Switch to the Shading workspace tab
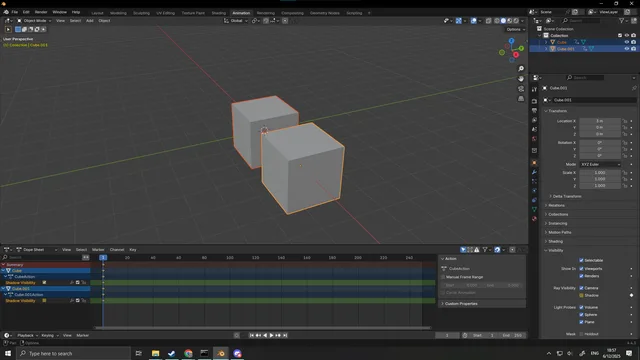The image size is (640, 360). point(218,13)
